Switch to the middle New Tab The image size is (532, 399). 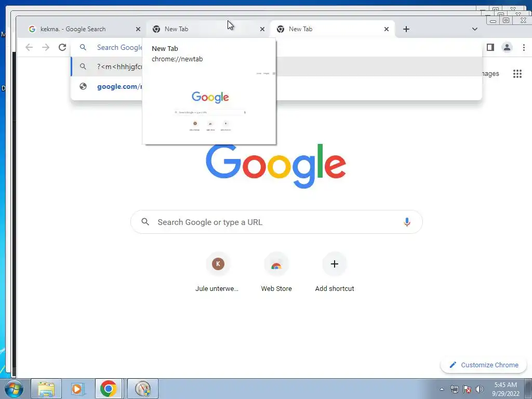click(x=208, y=29)
